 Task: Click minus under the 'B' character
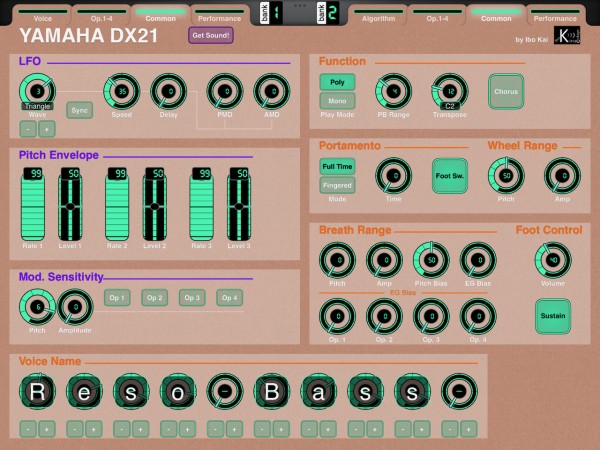[262, 429]
